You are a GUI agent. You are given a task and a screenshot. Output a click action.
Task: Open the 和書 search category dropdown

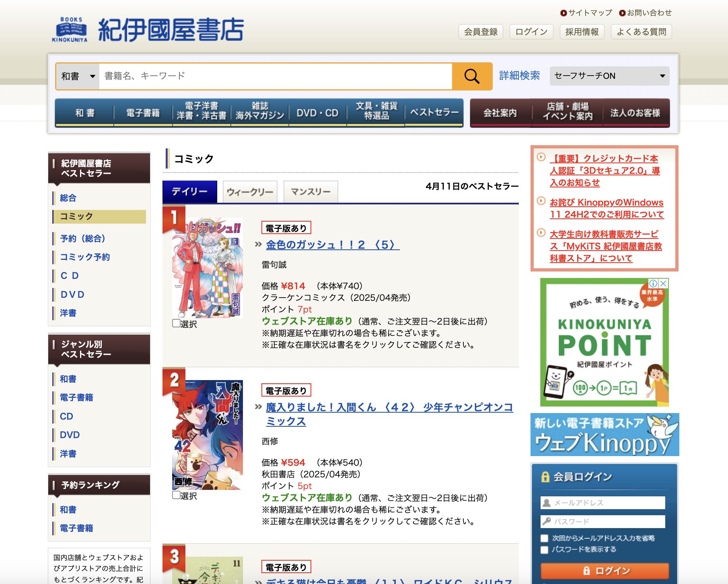[78, 76]
